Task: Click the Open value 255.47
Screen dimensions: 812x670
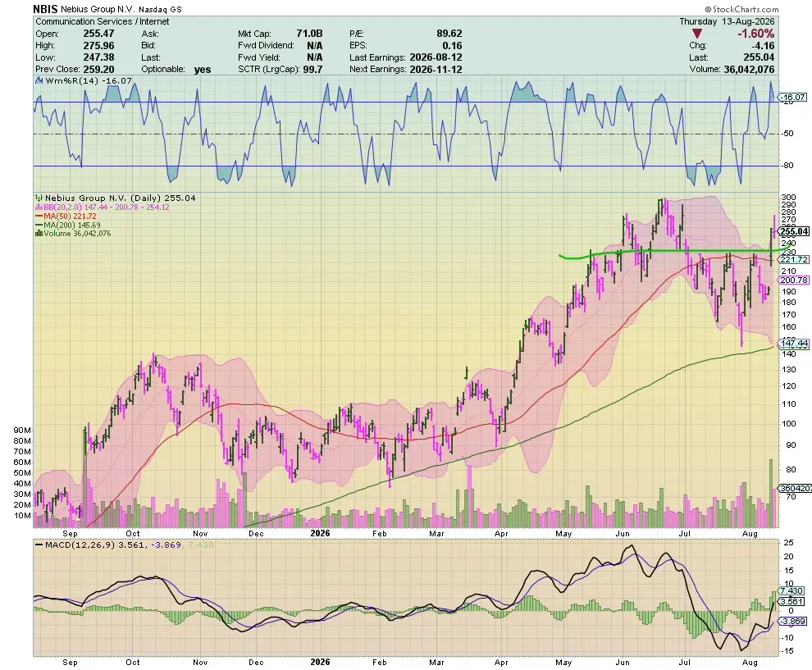Action: tap(99, 33)
